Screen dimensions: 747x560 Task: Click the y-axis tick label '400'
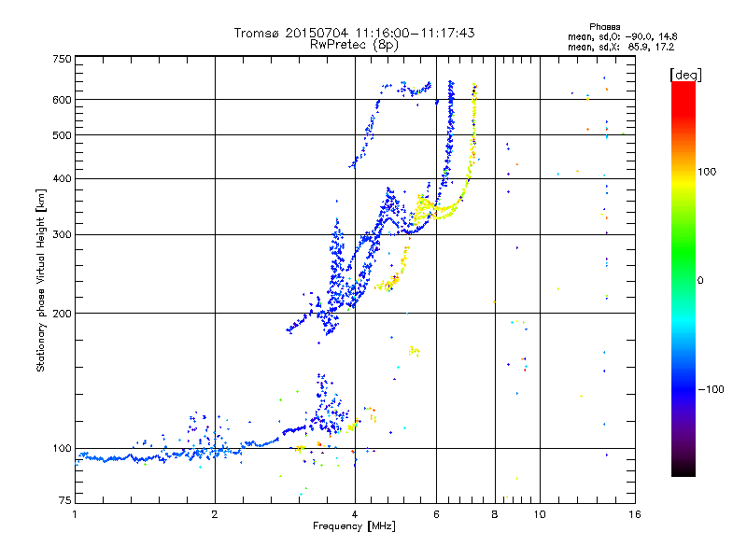click(x=62, y=179)
